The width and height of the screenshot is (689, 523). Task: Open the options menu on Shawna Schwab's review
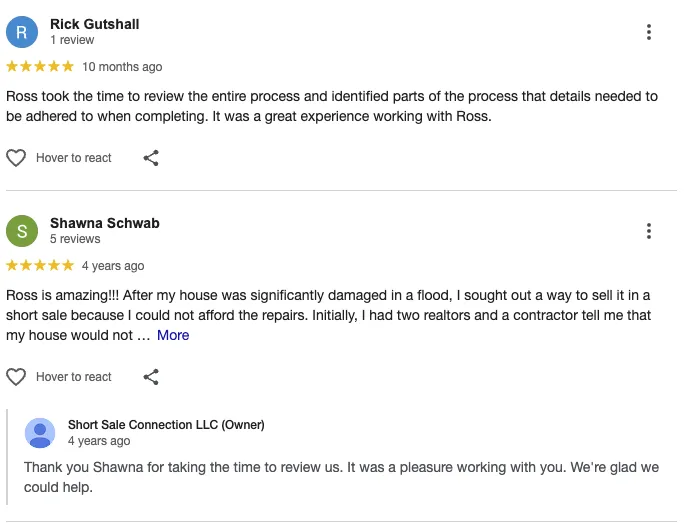pyautogui.click(x=649, y=231)
